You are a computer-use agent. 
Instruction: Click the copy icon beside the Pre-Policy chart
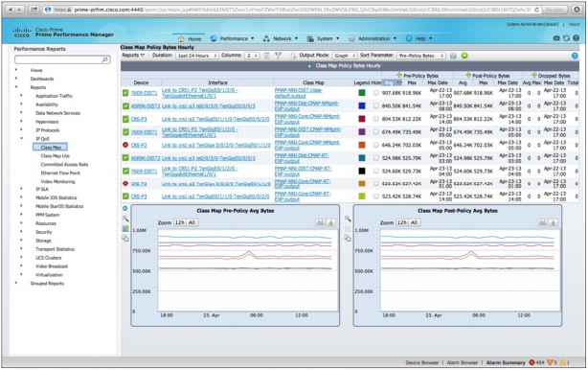click(125, 239)
